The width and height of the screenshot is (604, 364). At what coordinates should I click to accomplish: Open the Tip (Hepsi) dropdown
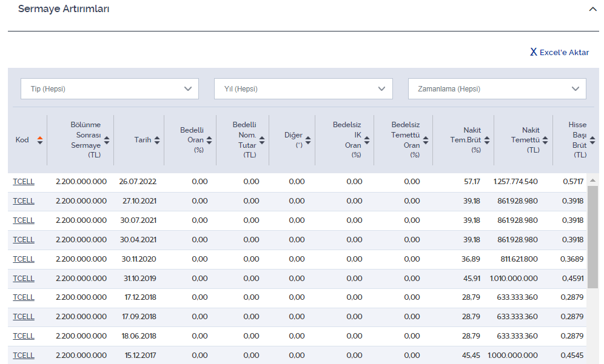(110, 89)
